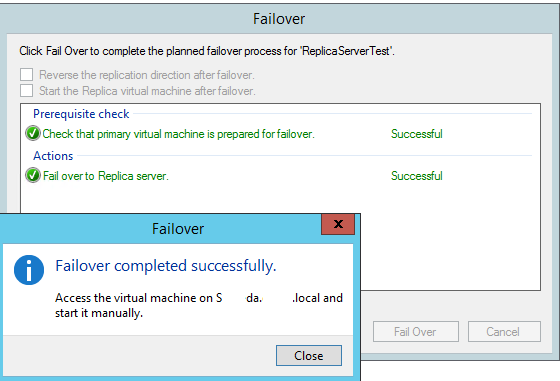Click green checkmark icon beside prerequisite check result
This screenshot has width=560, height=381.
tap(33, 134)
